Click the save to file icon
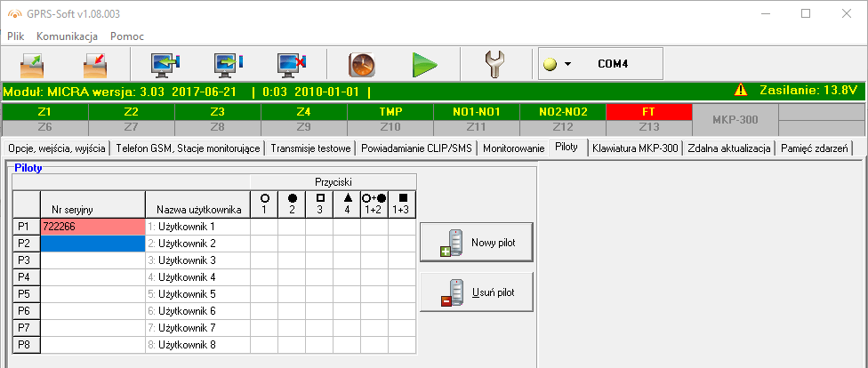This screenshot has height=368, width=868. click(95, 65)
